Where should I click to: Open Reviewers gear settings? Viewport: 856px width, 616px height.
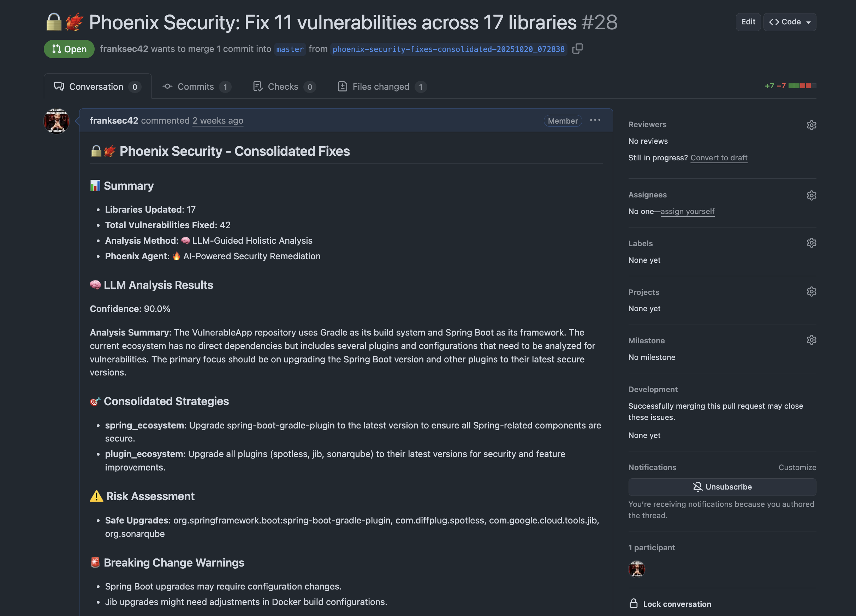coord(811,125)
